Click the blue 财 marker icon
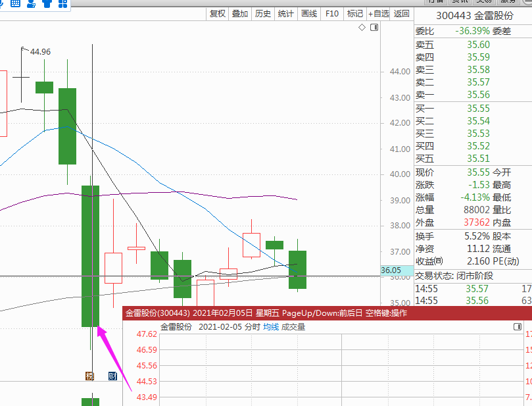This screenshot has height=406, width=532. (x=112, y=376)
